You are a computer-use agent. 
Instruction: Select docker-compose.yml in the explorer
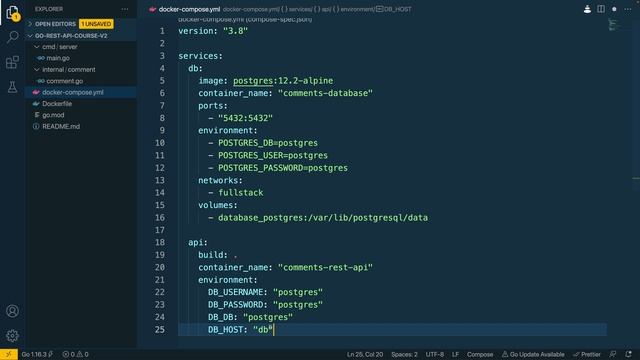[x=73, y=92]
